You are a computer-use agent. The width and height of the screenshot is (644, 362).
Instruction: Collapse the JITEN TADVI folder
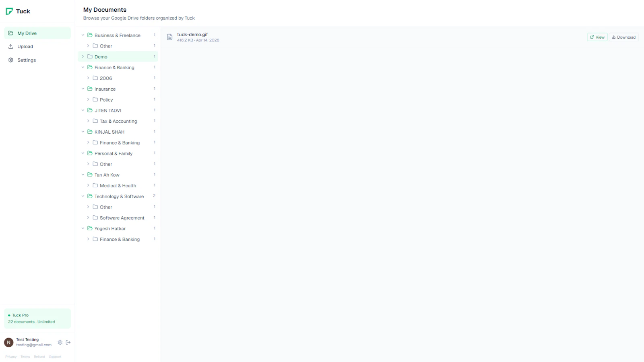point(83,110)
